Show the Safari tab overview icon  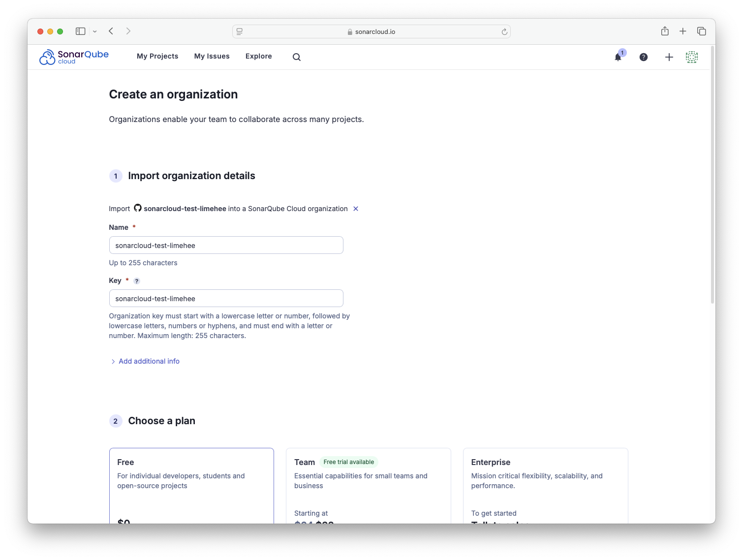(702, 31)
